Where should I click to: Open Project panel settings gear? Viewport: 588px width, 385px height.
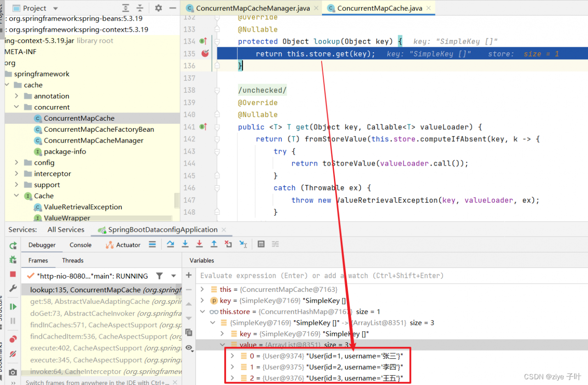click(x=158, y=8)
